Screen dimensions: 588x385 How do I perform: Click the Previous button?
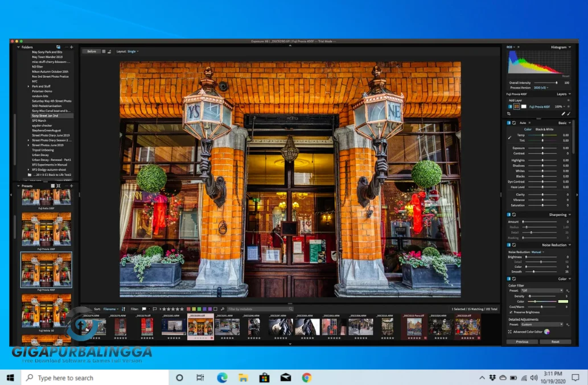coord(522,342)
